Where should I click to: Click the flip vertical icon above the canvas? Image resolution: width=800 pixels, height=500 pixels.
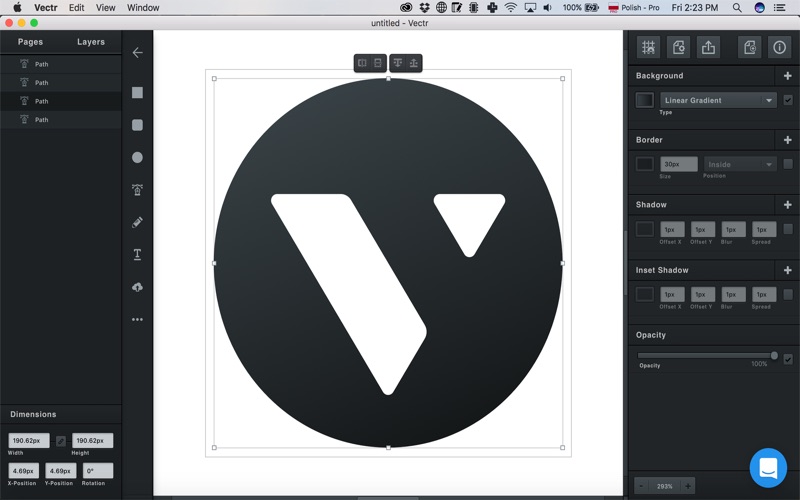[x=378, y=63]
